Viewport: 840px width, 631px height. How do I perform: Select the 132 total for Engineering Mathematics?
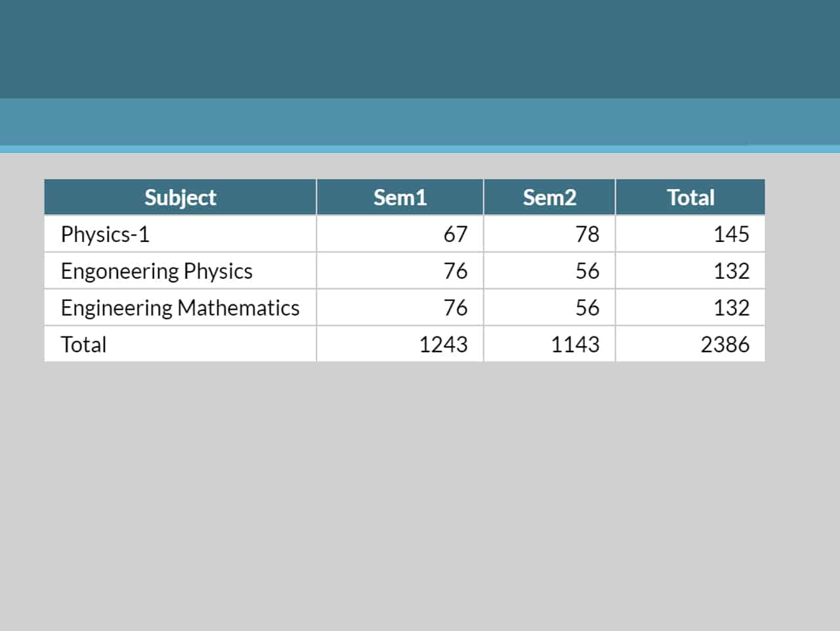click(730, 307)
